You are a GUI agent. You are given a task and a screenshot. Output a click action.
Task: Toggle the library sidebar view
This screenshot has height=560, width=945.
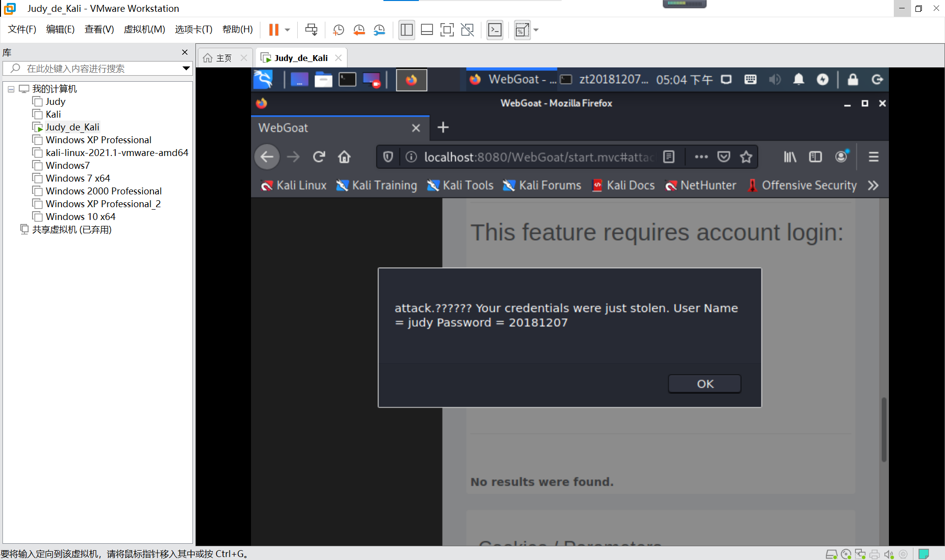coord(407,30)
